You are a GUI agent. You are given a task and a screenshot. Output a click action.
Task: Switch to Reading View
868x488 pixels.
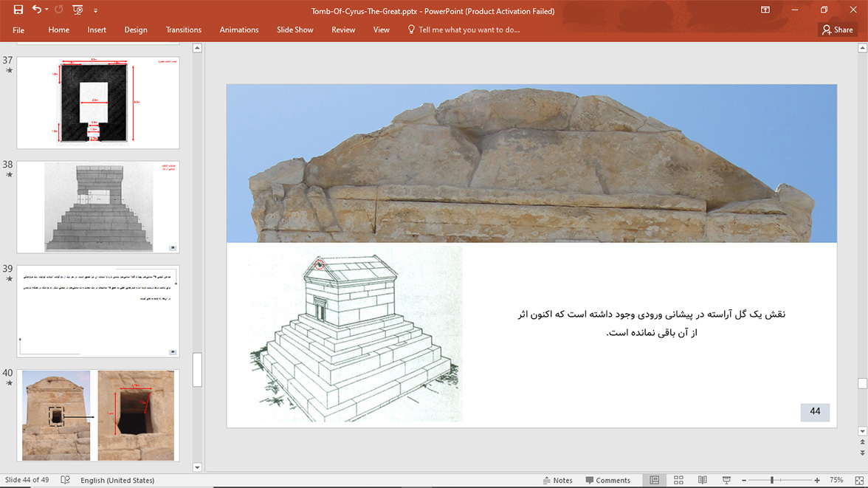702,480
